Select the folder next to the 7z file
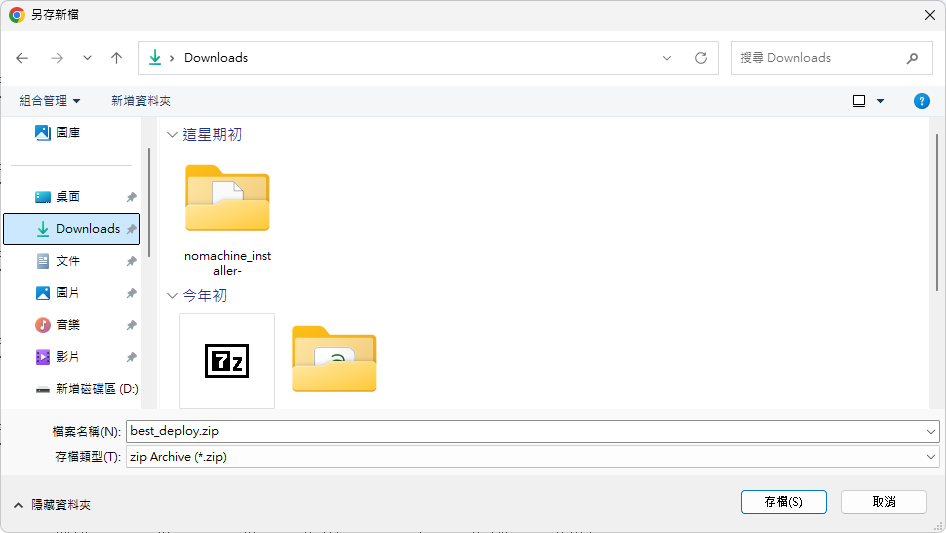946x533 pixels. (334, 360)
